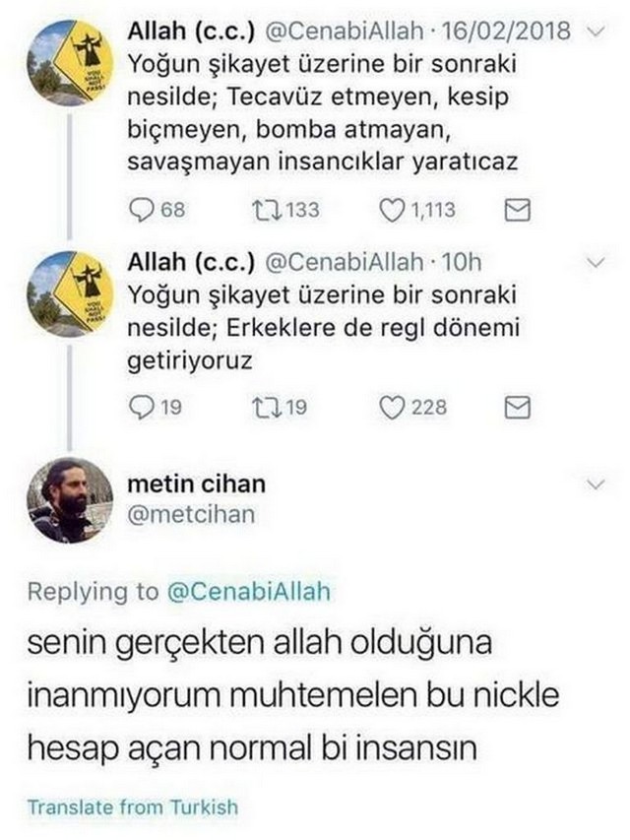Viewport: 630px width, 840px height.
Task: Send first tweet via direct message envelope
Action: click(518, 210)
